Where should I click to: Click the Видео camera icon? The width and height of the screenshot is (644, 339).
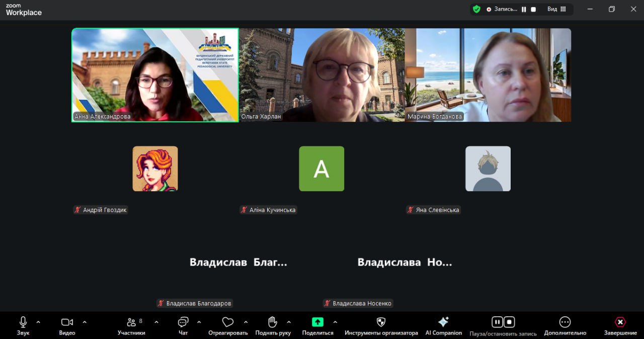67,322
